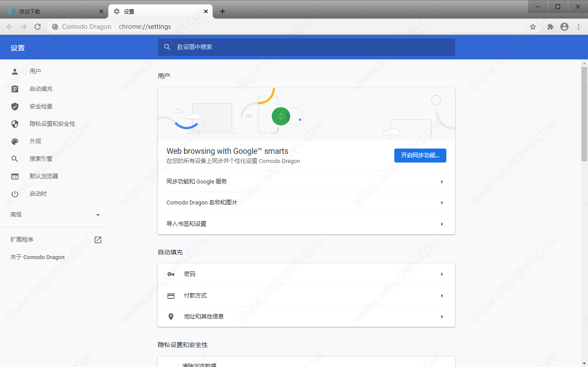Expand the 密码 row arrow

coord(442,274)
